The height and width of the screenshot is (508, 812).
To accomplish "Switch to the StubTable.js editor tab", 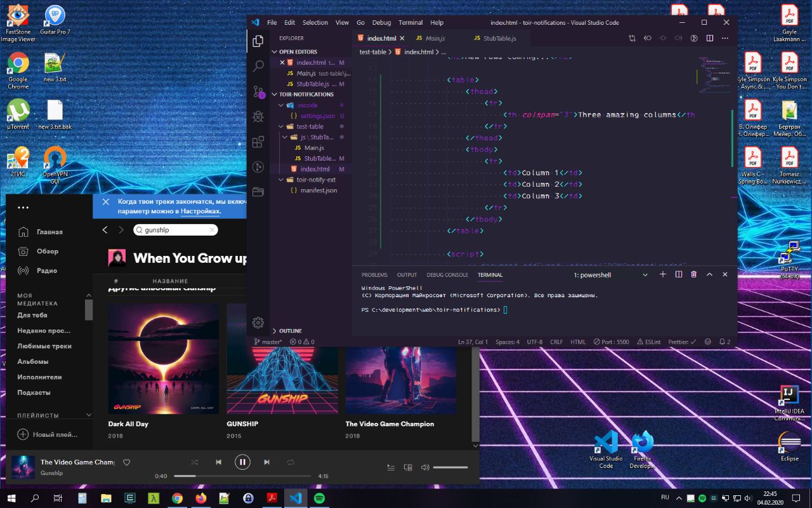I will click(499, 38).
